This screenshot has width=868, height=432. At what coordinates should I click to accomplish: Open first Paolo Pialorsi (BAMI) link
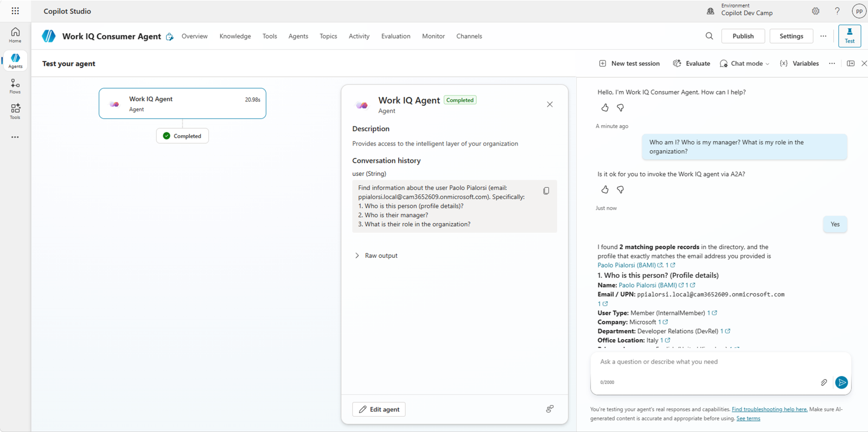click(630, 265)
